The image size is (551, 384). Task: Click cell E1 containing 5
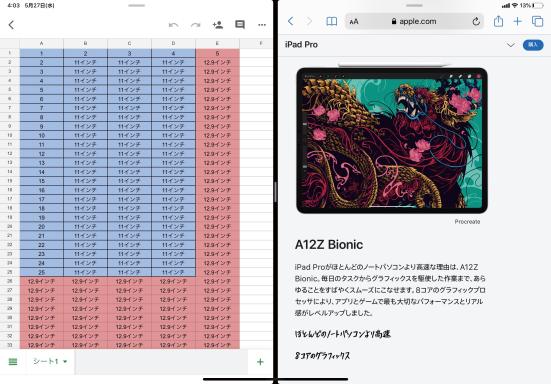217,53
